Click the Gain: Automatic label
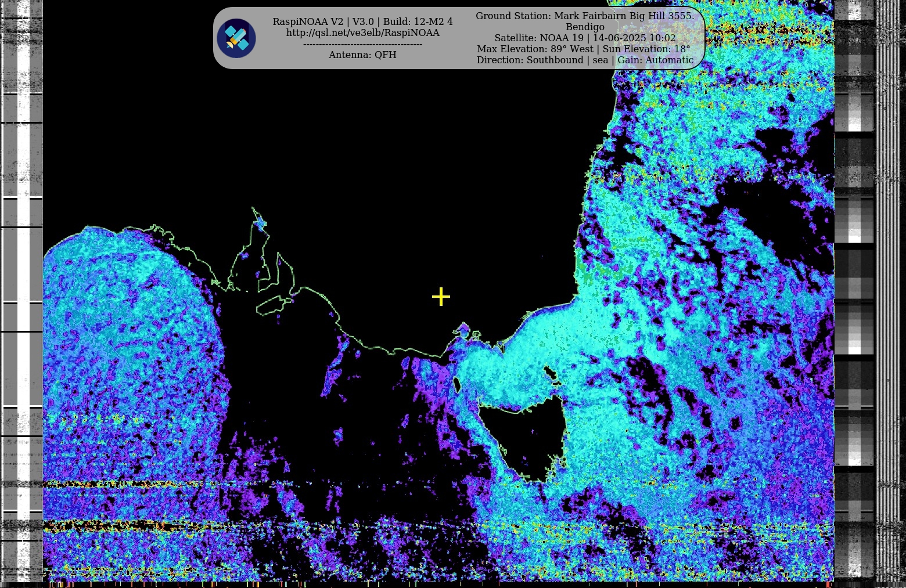 click(x=655, y=60)
